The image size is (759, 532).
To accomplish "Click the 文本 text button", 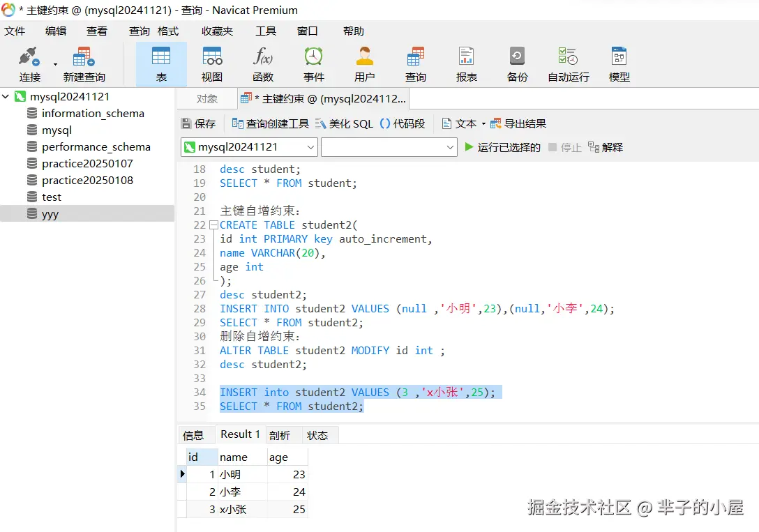I will [x=459, y=124].
